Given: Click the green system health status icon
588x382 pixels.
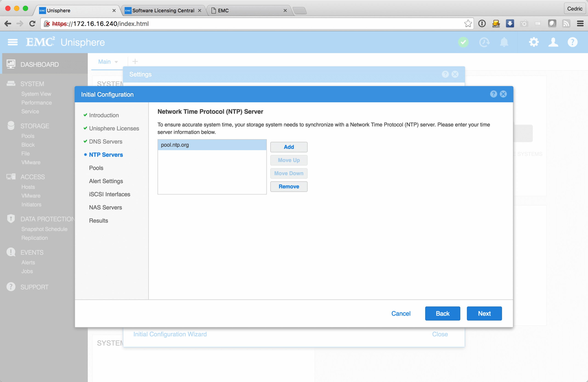Looking at the screenshot, I should click(463, 42).
